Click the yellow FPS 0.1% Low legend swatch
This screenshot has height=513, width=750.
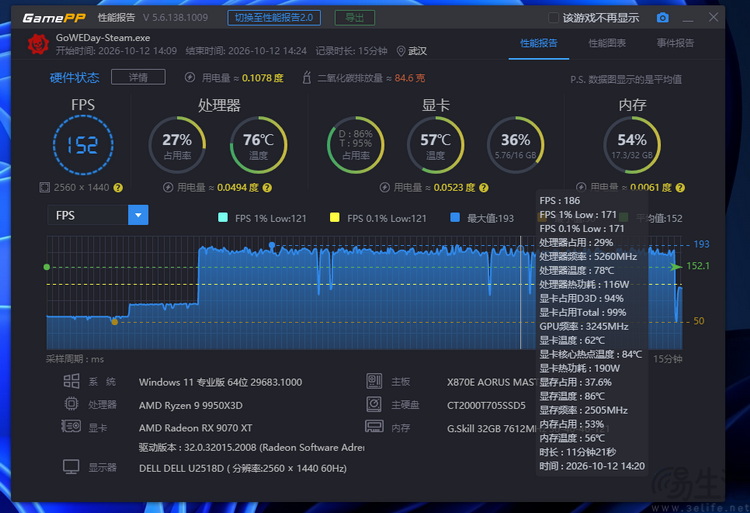pyautogui.click(x=335, y=218)
